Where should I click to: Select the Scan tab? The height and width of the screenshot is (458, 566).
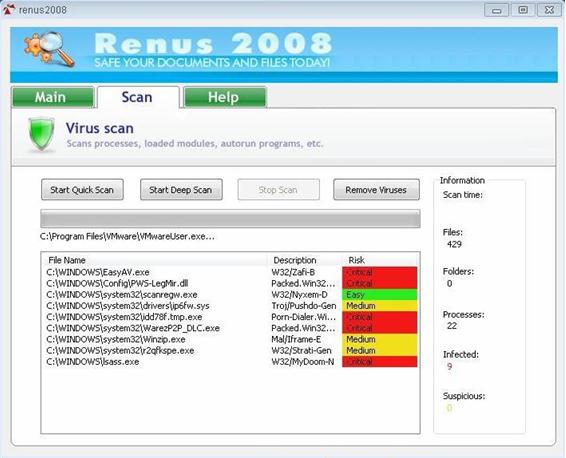138,97
